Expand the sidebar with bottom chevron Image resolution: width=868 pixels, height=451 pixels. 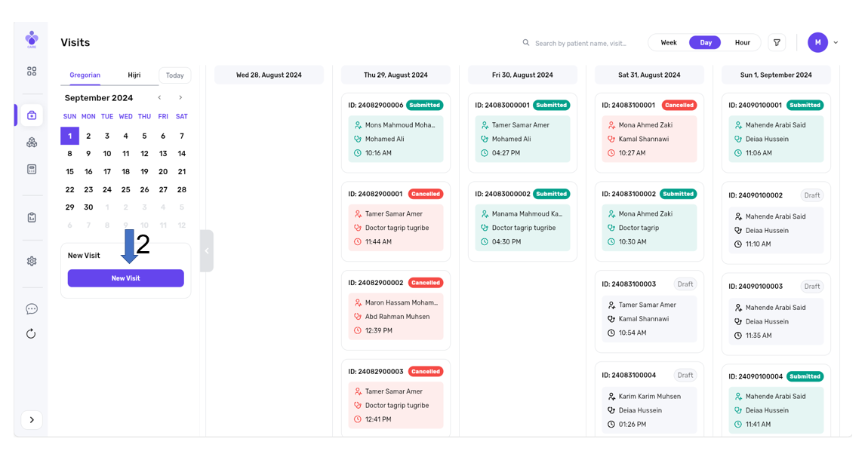point(32,420)
